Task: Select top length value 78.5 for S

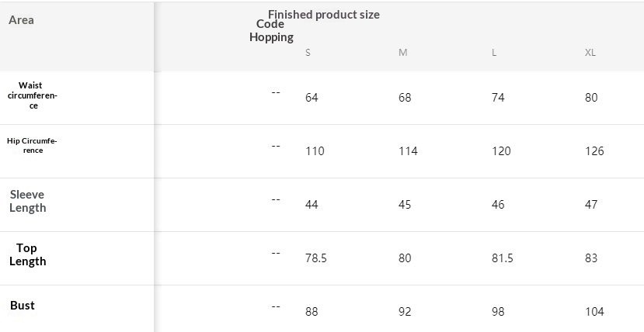Action: click(315, 258)
